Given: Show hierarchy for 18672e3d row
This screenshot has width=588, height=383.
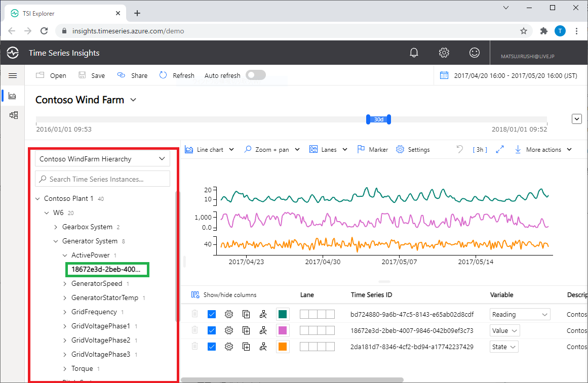Looking at the screenshot, I should tap(263, 330).
